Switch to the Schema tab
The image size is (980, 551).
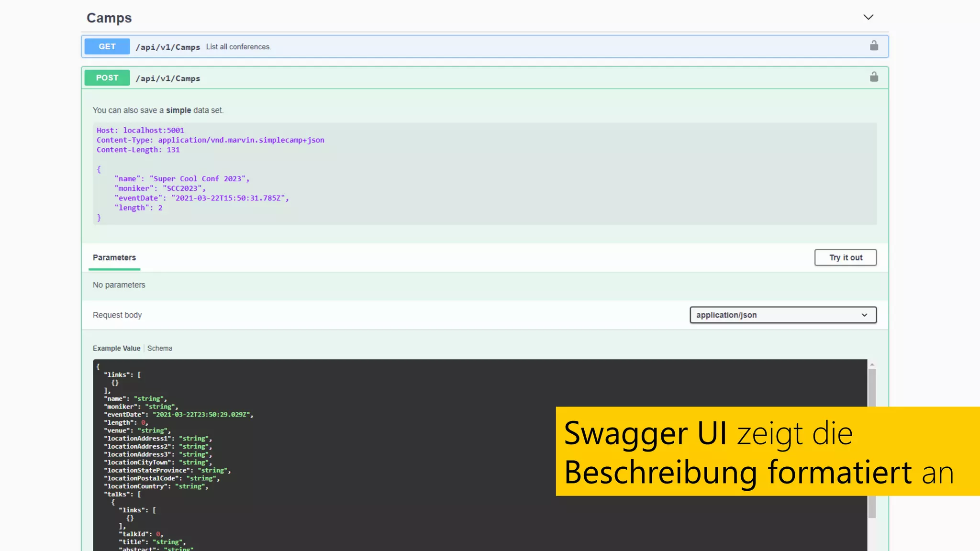coord(160,348)
